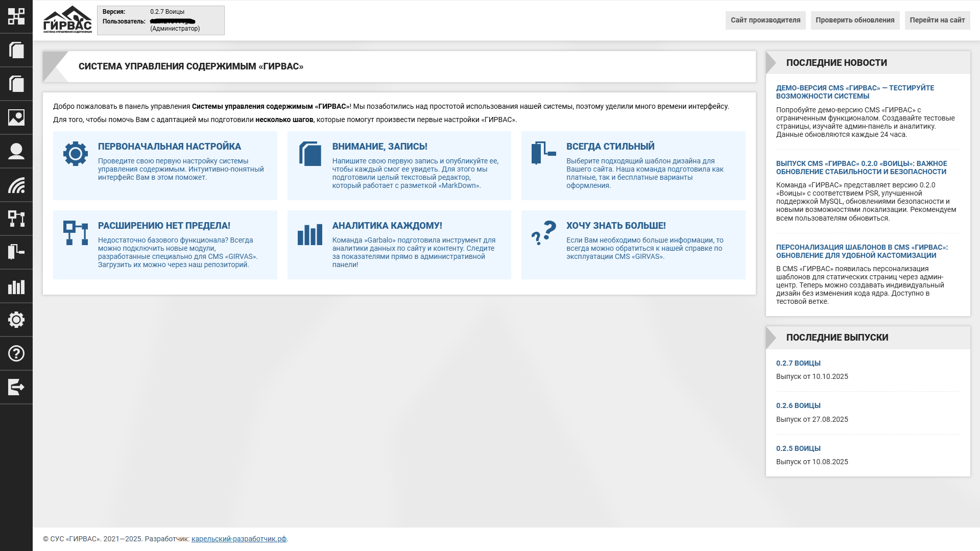
Task: Open templates paint roller sidebar icon
Action: pyautogui.click(x=16, y=252)
